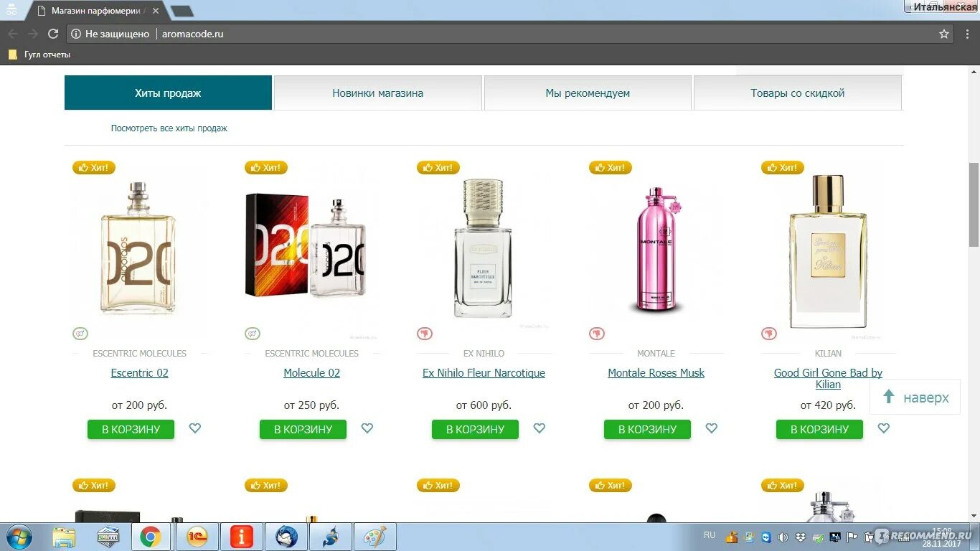
Task: Add Molecule 02 to cart
Action: 303,429
